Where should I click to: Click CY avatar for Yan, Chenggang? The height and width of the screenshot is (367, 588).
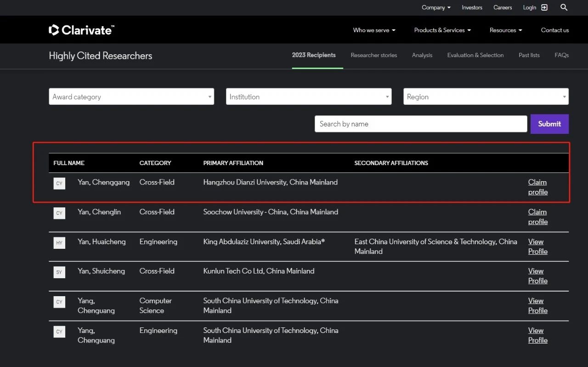pyautogui.click(x=59, y=183)
